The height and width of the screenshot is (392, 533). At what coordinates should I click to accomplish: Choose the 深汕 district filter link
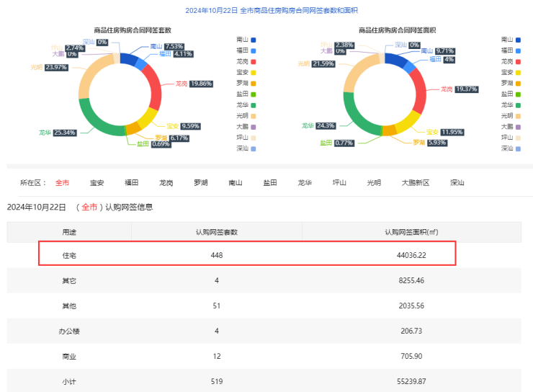click(457, 183)
